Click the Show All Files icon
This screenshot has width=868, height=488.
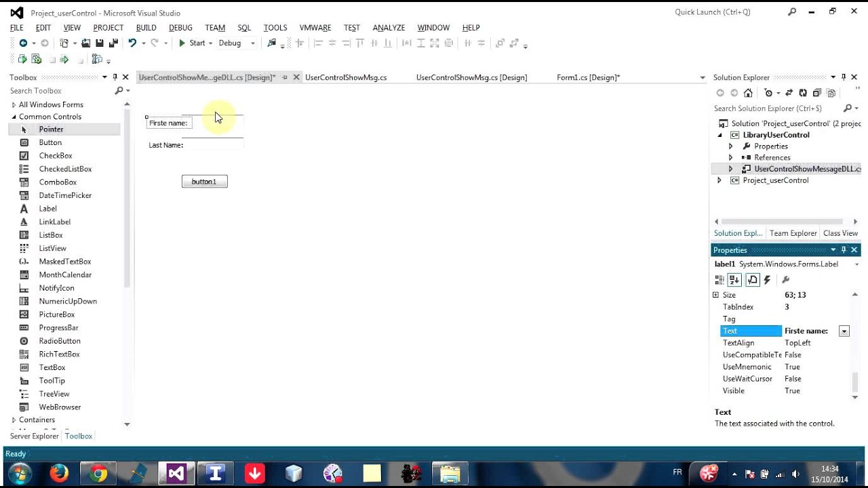830,93
